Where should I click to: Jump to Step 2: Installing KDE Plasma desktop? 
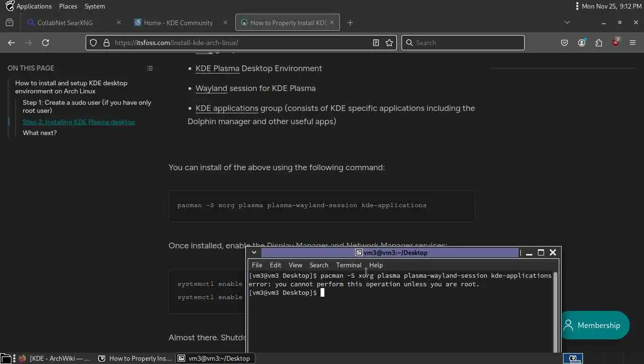pos(79,122)
